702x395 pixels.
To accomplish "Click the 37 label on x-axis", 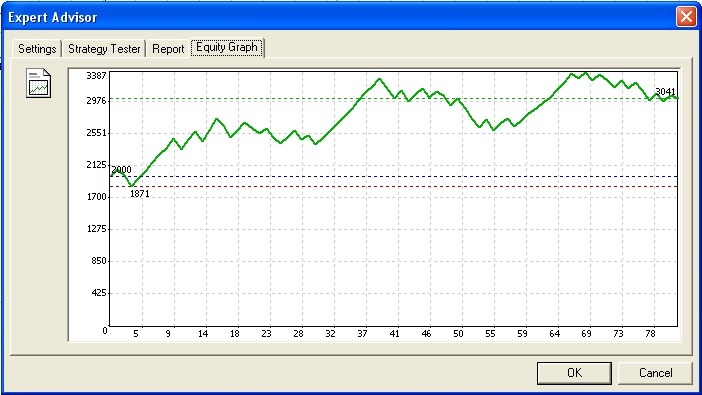I will 362,334.
